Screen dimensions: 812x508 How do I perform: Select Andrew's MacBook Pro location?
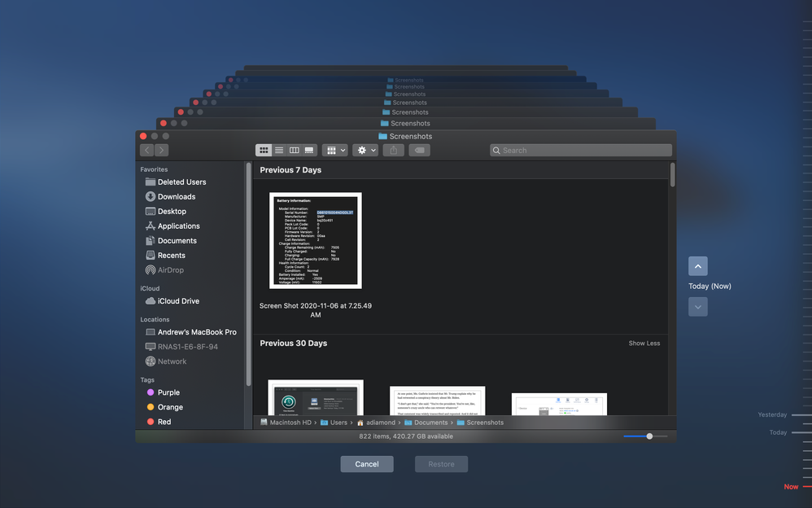(x=191, y=332)
